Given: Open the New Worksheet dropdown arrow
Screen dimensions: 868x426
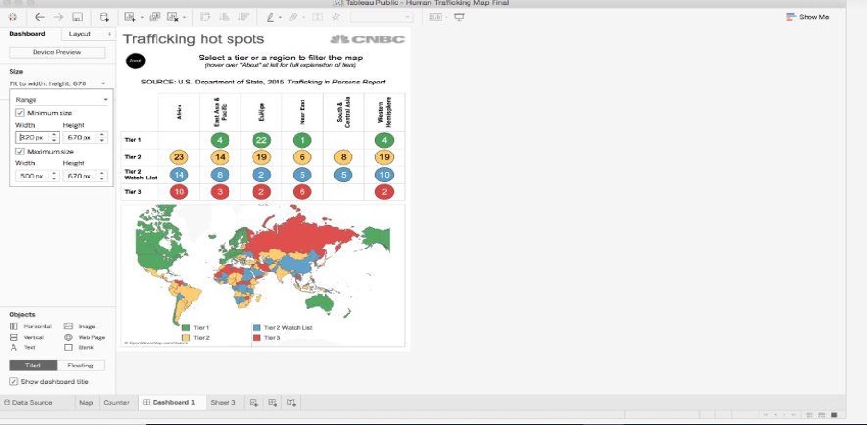Looking at the screenshot, I should (x=142, y=17).
